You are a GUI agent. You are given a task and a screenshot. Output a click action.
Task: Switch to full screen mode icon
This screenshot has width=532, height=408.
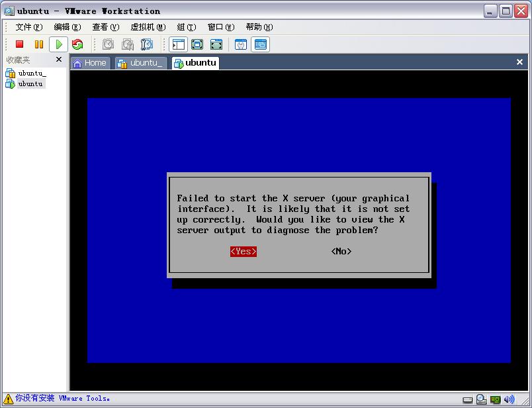197,44
